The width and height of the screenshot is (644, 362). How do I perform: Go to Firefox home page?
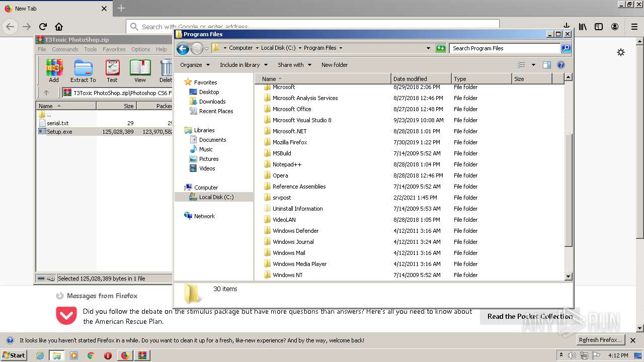pyautogui.click(x=59, y=27)
